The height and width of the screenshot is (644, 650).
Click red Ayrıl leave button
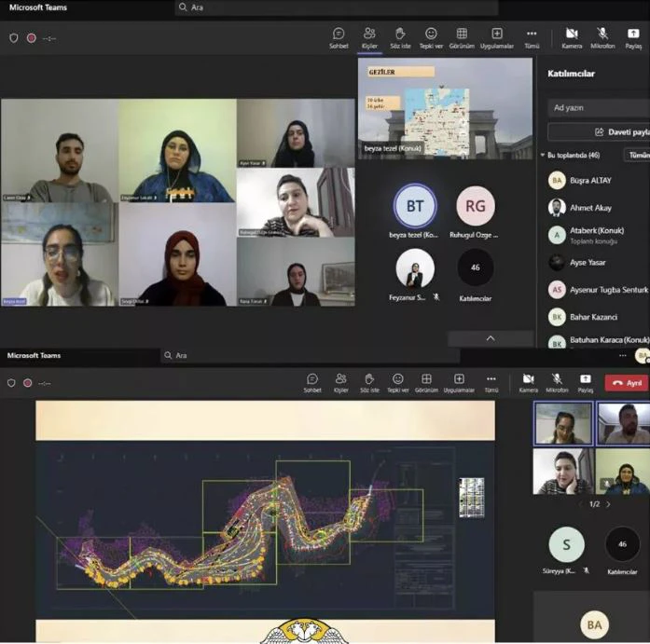pyautogui.click(x=627, y=383)
